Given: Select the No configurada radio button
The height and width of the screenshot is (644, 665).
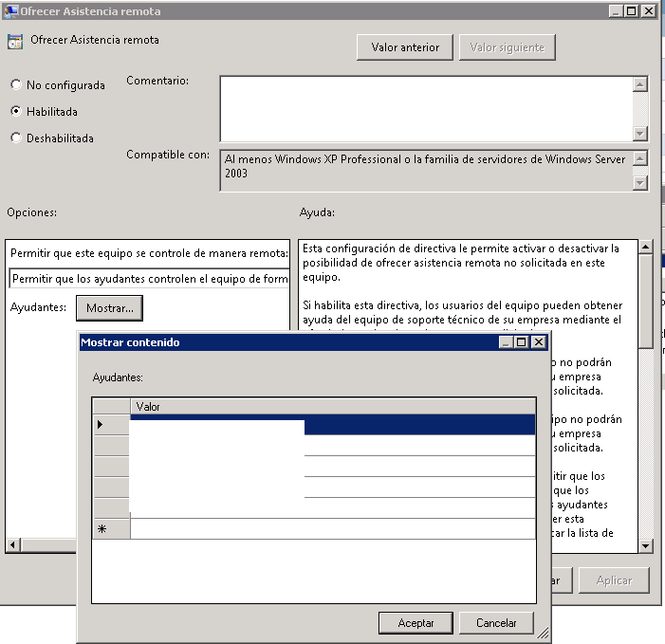Looking at the screenshot, I should point(15,85).
